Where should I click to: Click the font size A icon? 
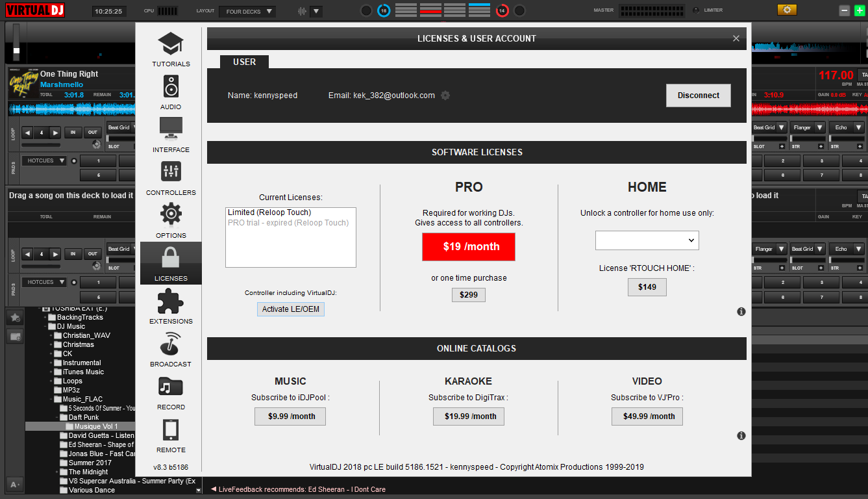click(14, 483)
